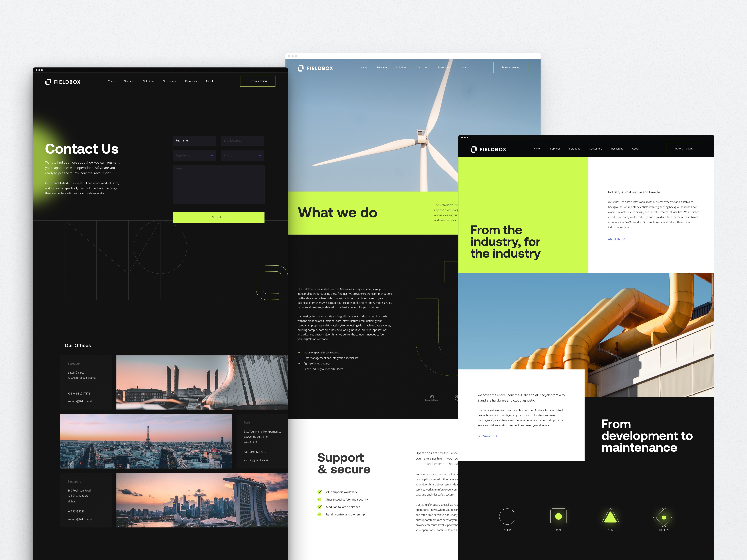Open Solutions in the What we do window nav
The image size is (747, 560).
tap(402, 67)
